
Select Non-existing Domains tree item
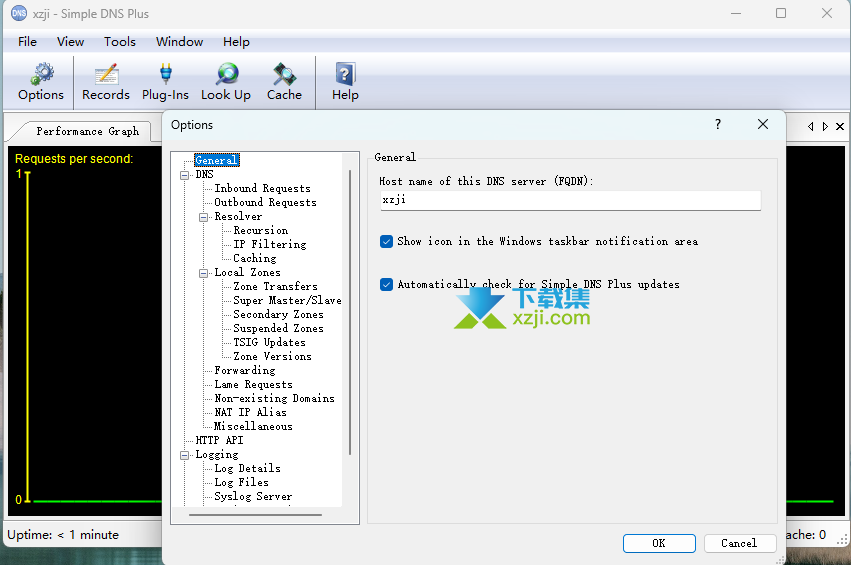point(275,399)
